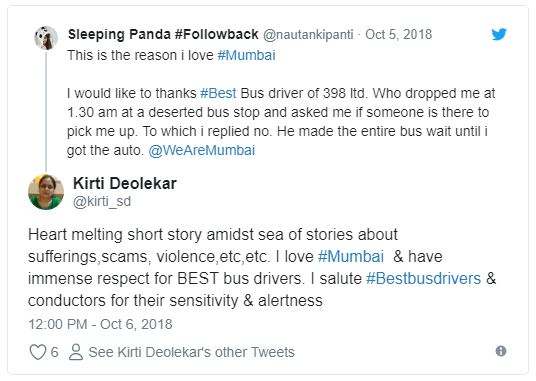Viewport: 536px width, 381px height.
Task: Click the person icon beside other Tweets
Action: pyautogui.click(x=76, y=352)
